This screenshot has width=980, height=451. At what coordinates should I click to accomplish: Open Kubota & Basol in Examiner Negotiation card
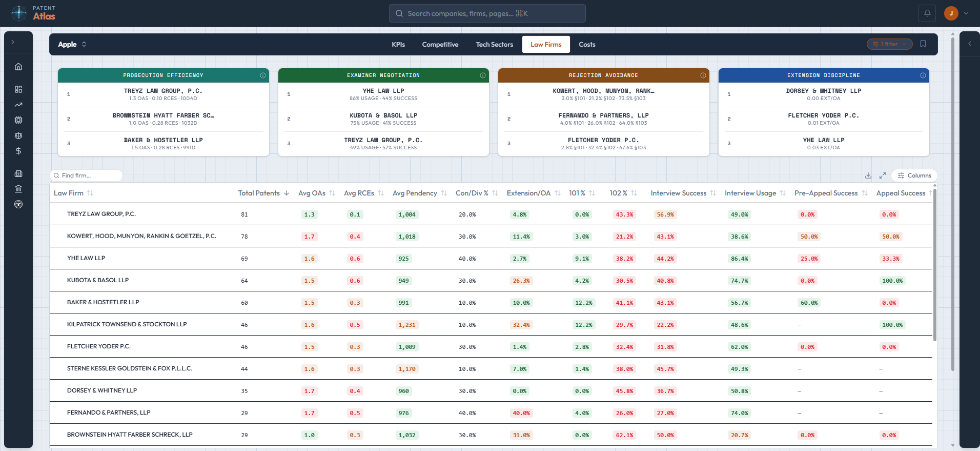pyautogui.click(x=383, y=119)
